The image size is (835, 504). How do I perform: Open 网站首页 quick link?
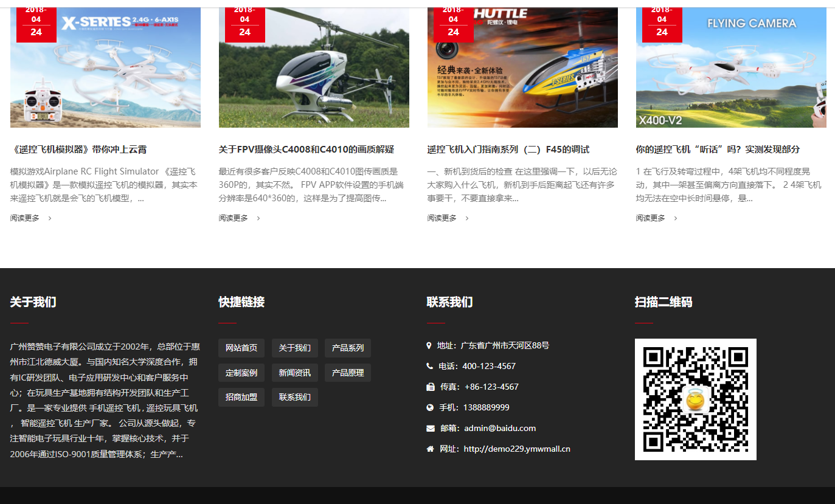241,348
